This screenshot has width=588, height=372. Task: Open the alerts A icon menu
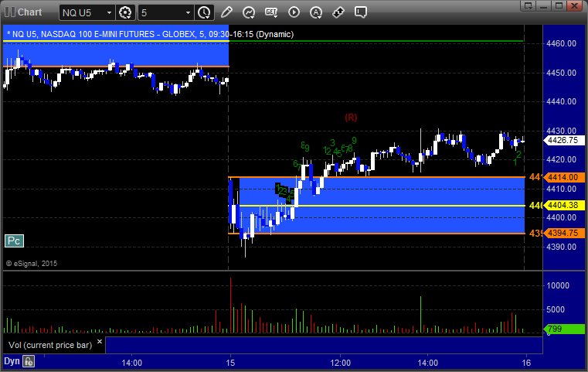(x=316, y=12)
